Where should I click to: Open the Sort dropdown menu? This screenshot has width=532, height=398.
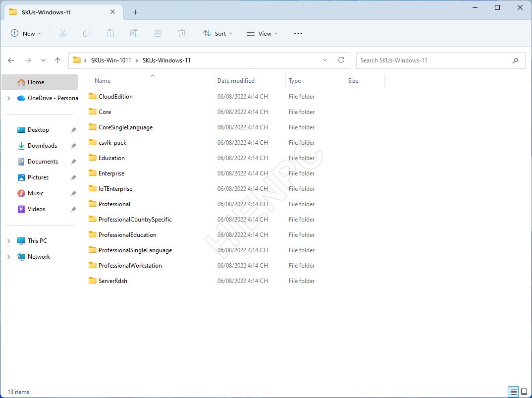point(217,33)
